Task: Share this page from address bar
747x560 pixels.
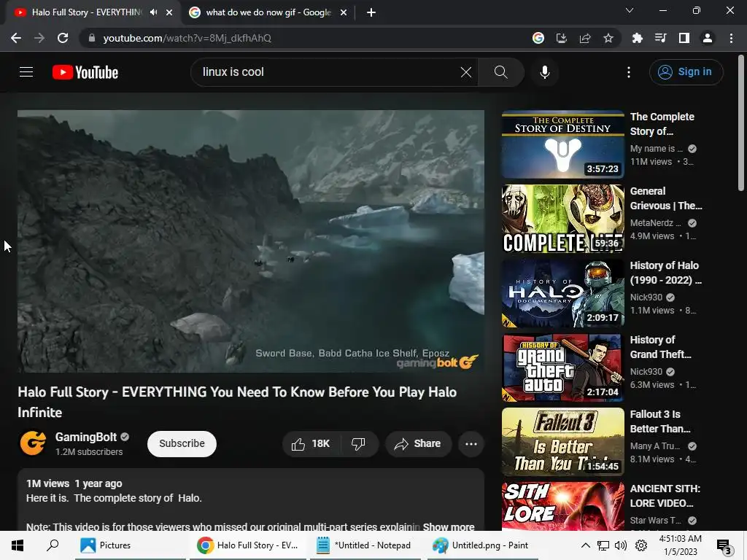Action: pos(585,38)
